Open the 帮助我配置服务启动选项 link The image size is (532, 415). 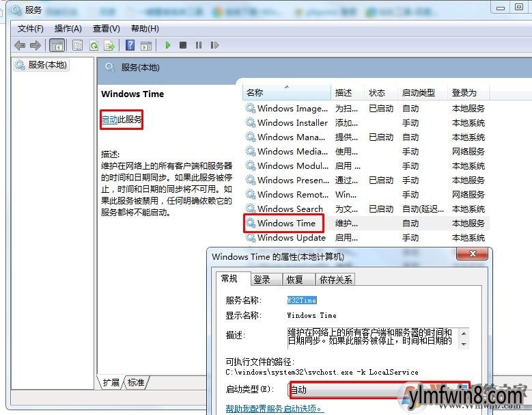274,409
